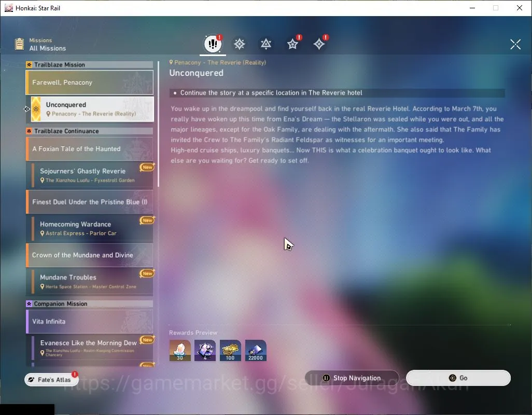Switch to the star-shaped Companion Mission filter icon
The image size is (532, 415).
pyautogui.click(x=292, y=44)
